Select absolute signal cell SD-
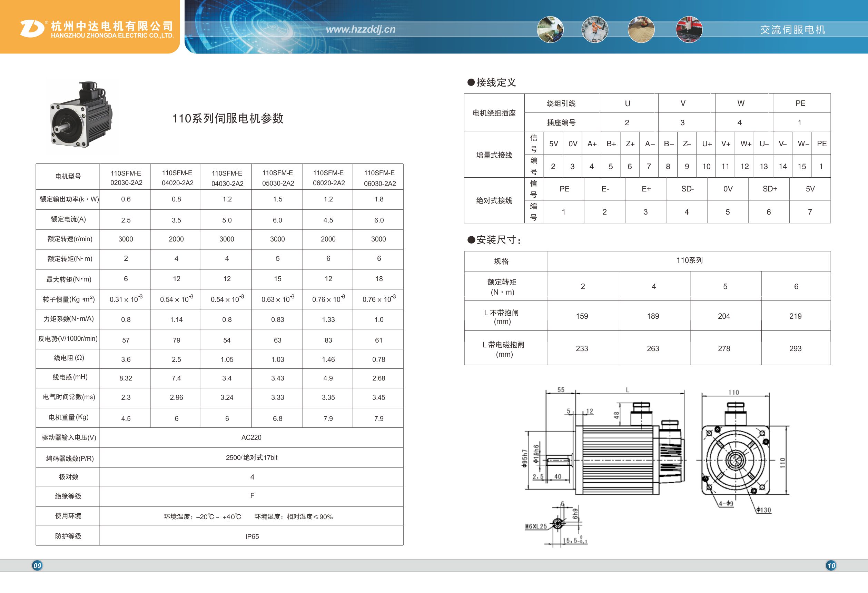This screenshot has height=593, width=868. pyautogui.click(x=687, y=189)
